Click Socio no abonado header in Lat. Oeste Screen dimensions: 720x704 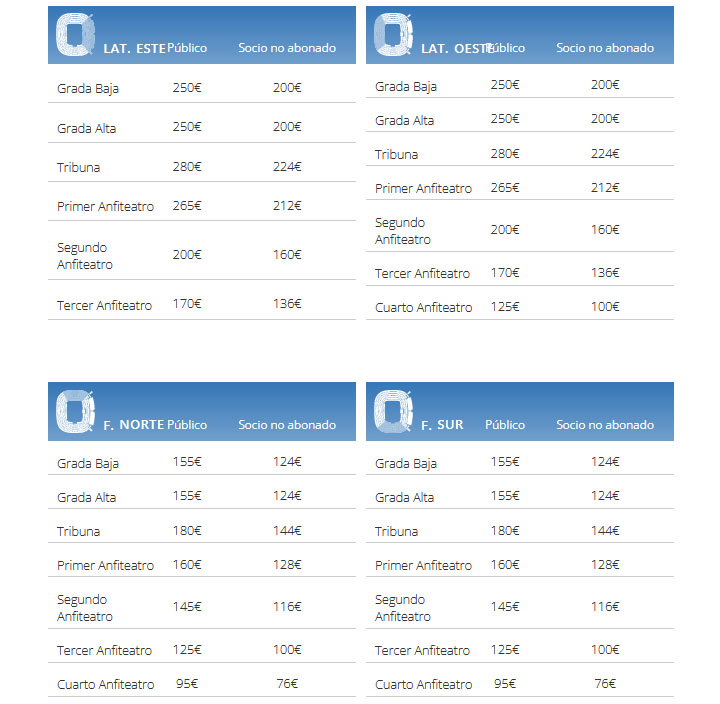pyautogui.click(x=605, y=48)
